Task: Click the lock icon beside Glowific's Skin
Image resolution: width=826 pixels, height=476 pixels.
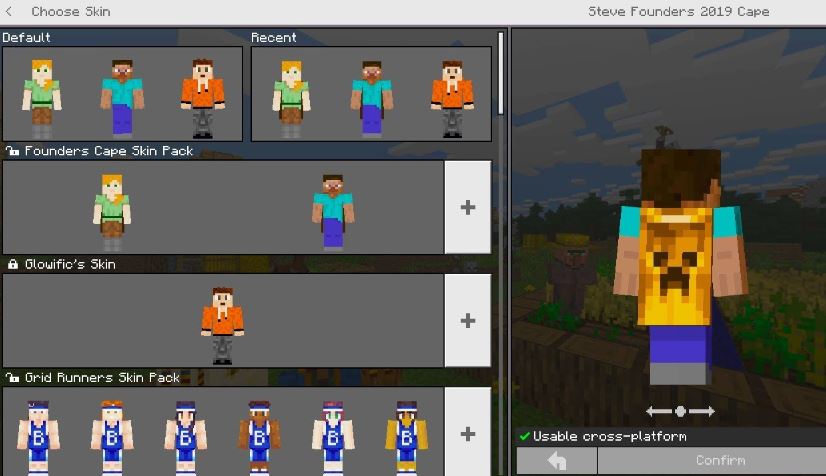Action: coord(13,264)
